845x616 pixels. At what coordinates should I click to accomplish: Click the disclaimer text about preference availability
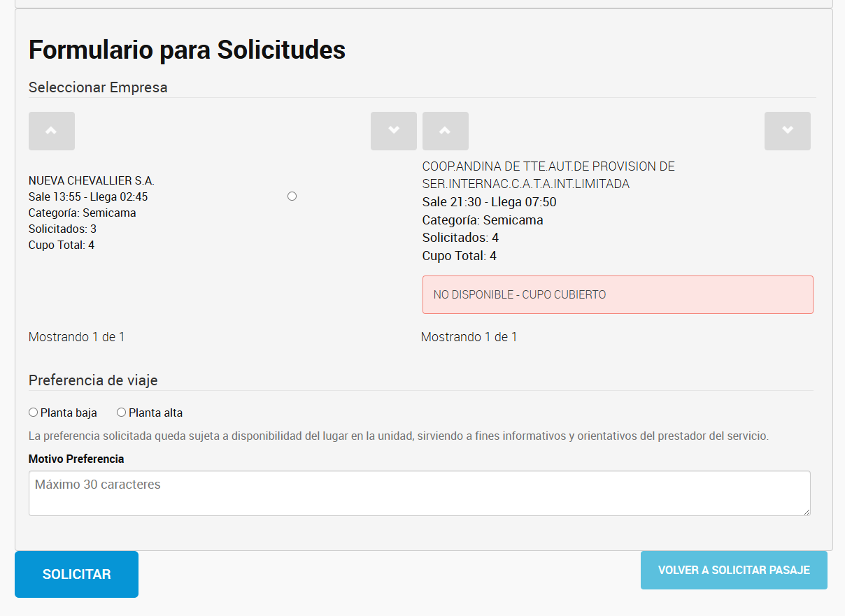(x=397, y=435)
